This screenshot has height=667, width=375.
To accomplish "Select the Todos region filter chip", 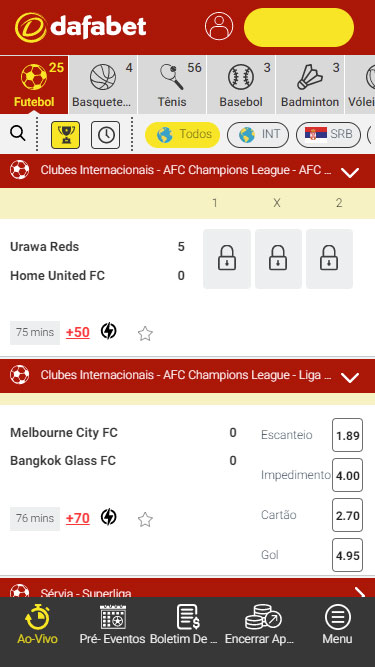I will point(182,135).
